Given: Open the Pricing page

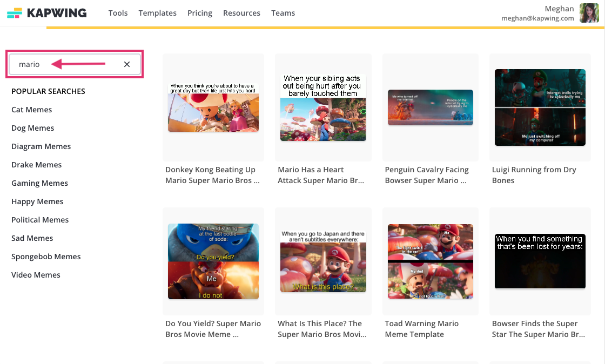Looking at the screenshot, I should pos(199,13).
